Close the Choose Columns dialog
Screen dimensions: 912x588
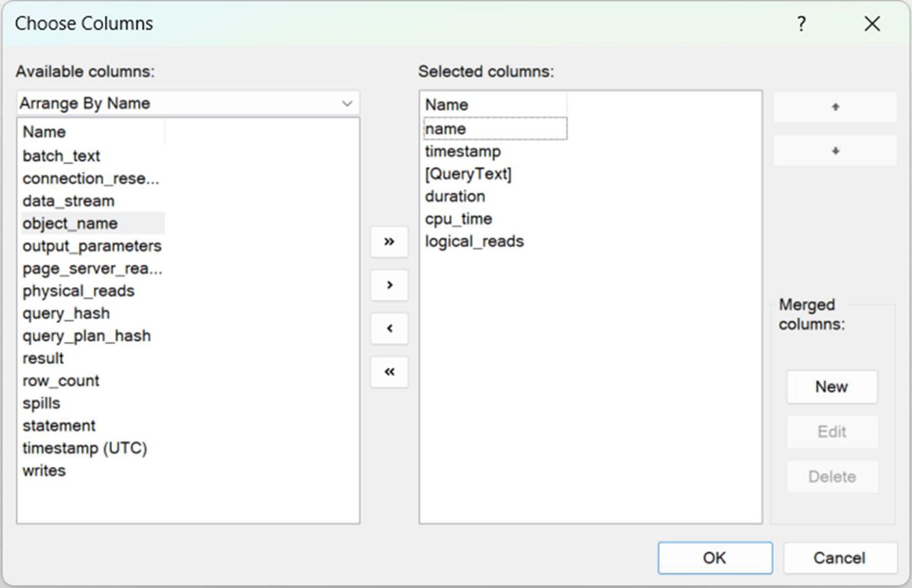872,24
